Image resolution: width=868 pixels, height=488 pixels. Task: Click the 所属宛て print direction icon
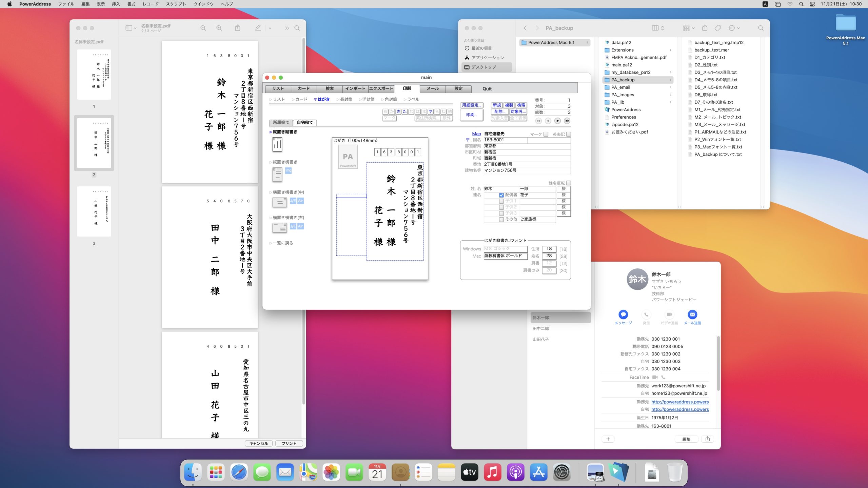point(280,122)
